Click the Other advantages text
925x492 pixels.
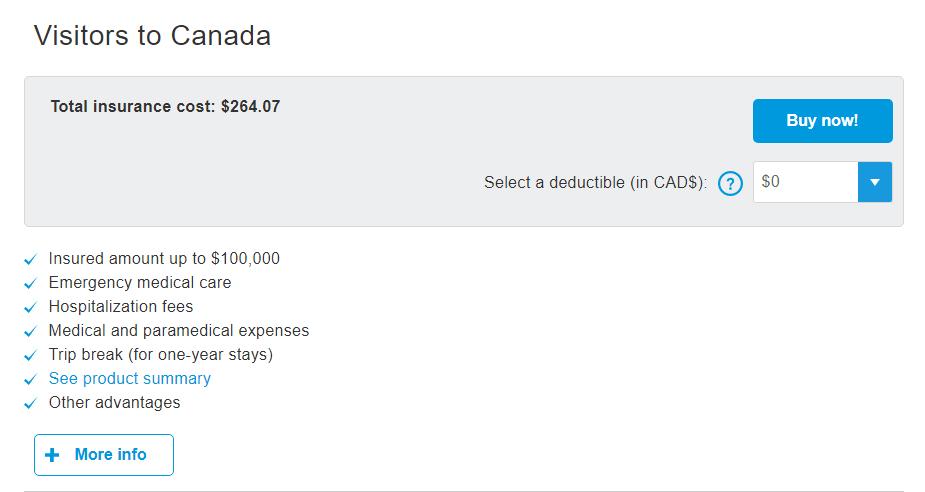point(115,403)
